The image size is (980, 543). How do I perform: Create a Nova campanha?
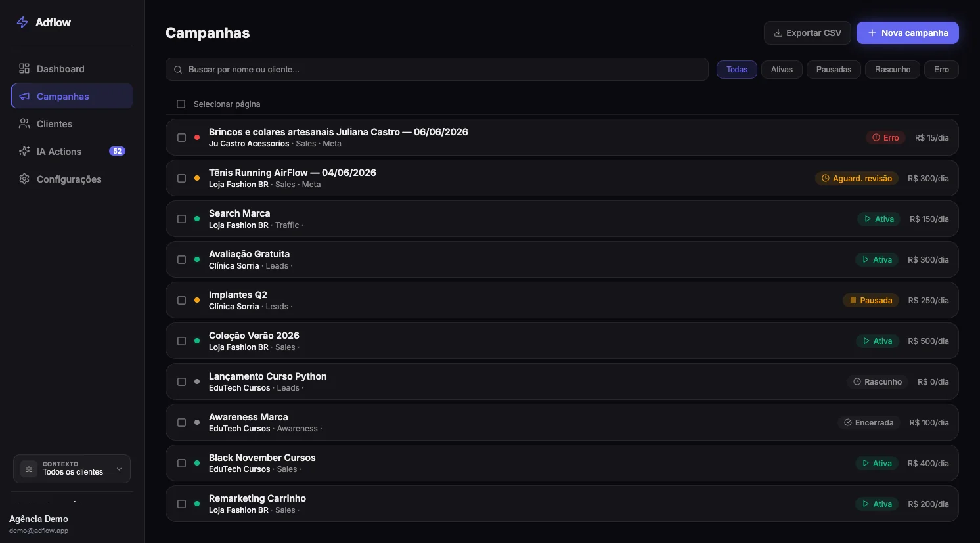908,33
